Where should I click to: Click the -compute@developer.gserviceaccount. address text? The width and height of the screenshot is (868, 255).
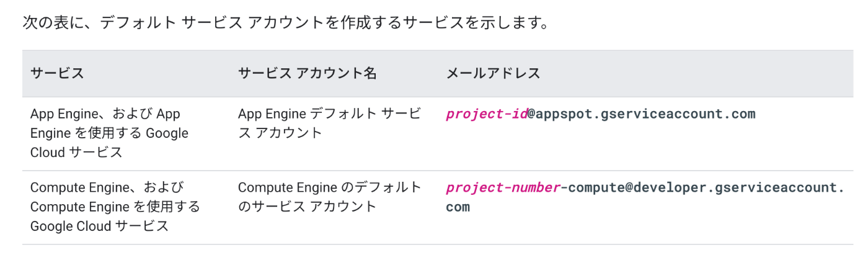[702, 187]
